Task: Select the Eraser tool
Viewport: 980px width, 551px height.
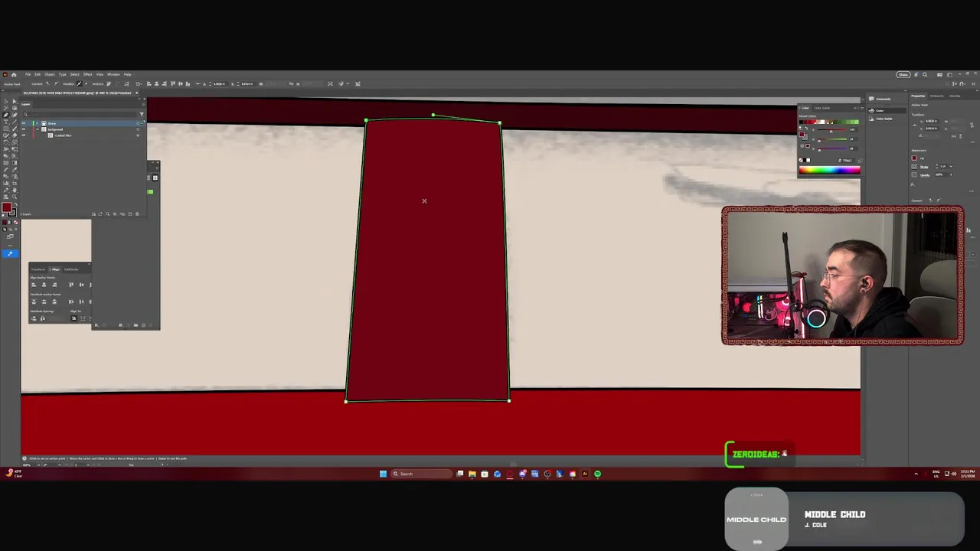Action: pyautogui.click(x=15, y=135)
